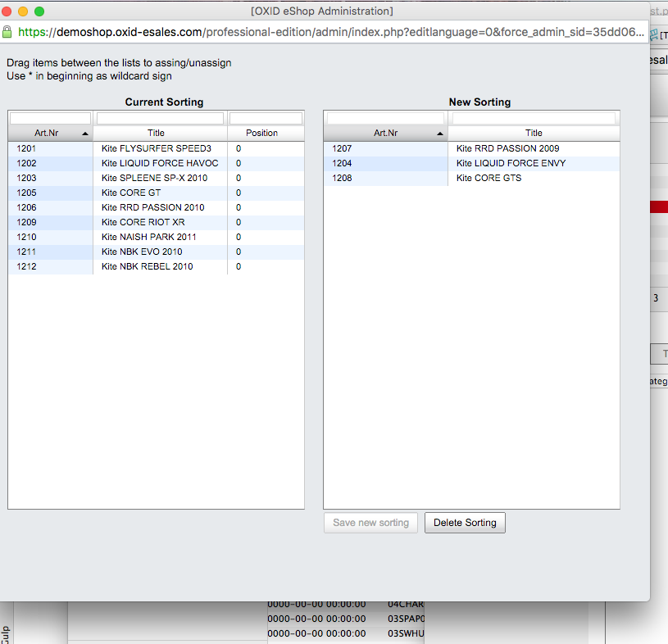Sort Current Sorting list by Position column
Screen dimensions: 668x644
[x=261, y=133]
